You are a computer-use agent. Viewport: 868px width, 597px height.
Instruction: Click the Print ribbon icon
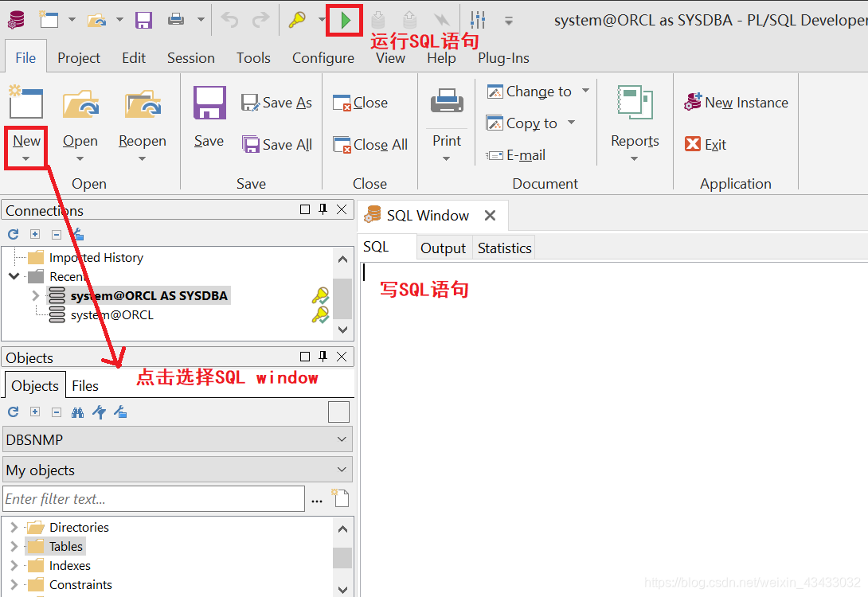tap(447, 101)
